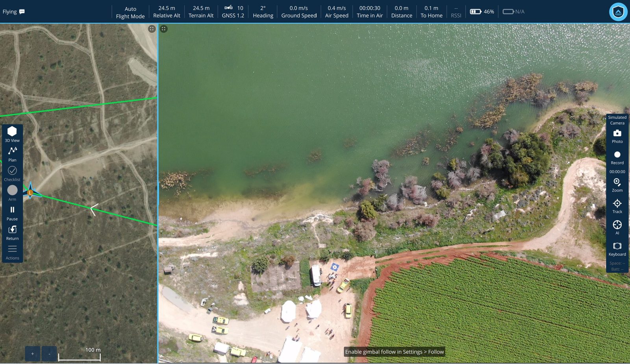Zoom out the map with minus button
This screenshot has height=364, width=630.
[x=49, y=354]
